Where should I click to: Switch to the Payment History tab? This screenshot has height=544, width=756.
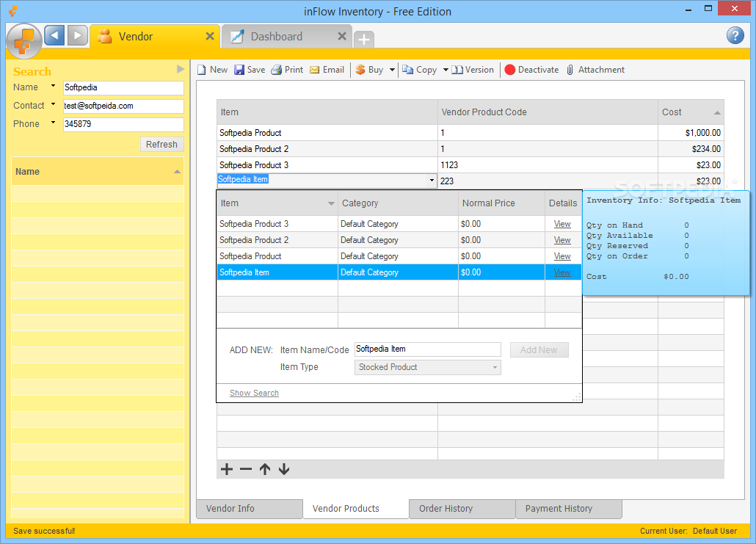[x=569, y=509]
